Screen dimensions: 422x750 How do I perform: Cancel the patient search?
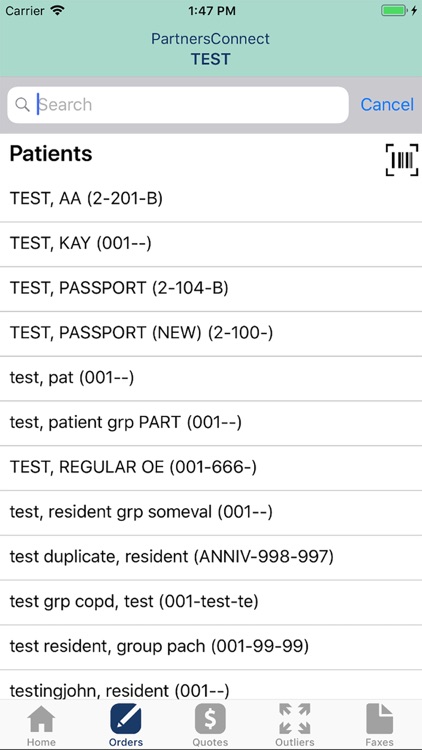click(x=387, y=104)
